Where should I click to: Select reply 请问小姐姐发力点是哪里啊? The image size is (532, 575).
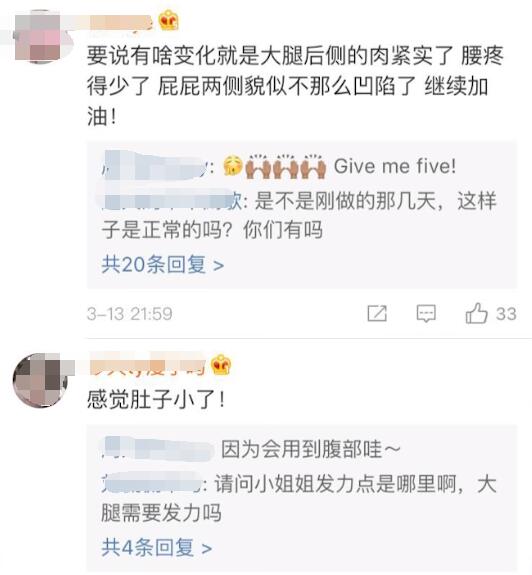(299, 498)
